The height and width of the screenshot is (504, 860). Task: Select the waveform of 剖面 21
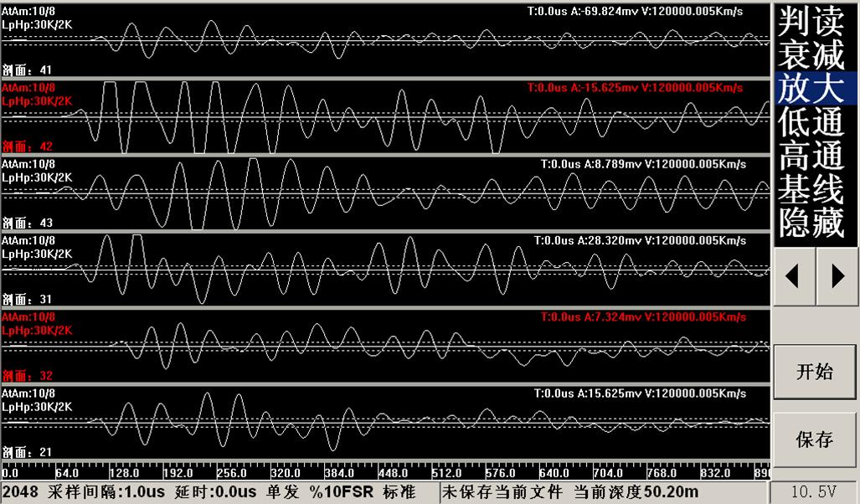coord(385,422)
